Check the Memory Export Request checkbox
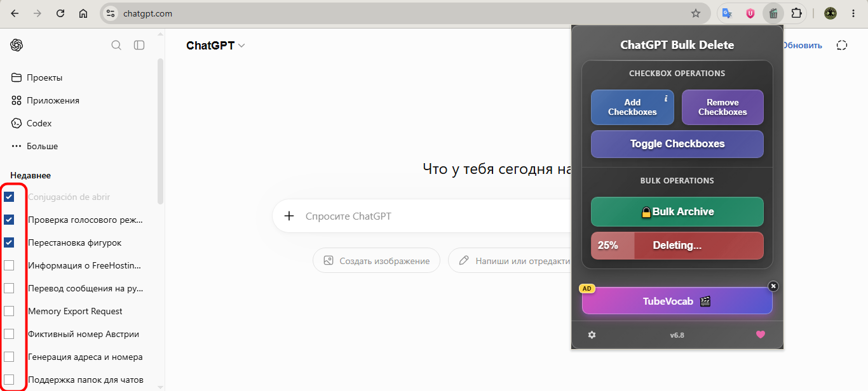The width and height of the screenshot is (868, 391). 9,311
